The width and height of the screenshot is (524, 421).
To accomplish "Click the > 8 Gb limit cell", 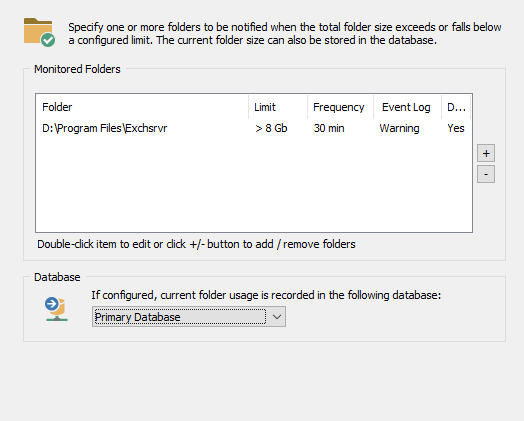I will tap(271, 128).
